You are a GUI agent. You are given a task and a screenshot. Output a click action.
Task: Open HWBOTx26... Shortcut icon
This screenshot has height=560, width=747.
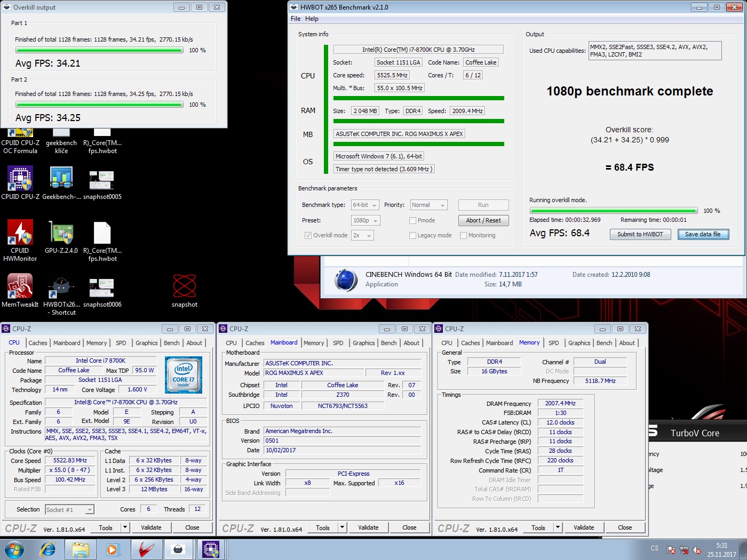61,294
